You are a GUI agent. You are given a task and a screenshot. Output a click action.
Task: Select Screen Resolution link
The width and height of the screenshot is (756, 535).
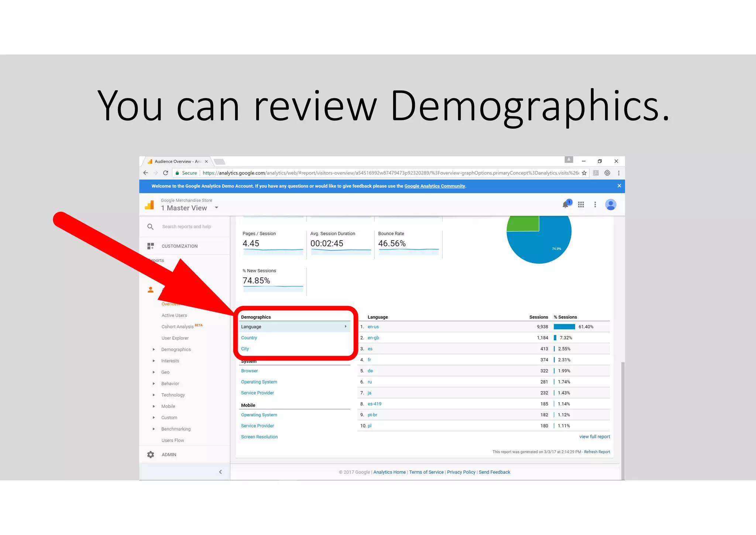coord(259,437)
